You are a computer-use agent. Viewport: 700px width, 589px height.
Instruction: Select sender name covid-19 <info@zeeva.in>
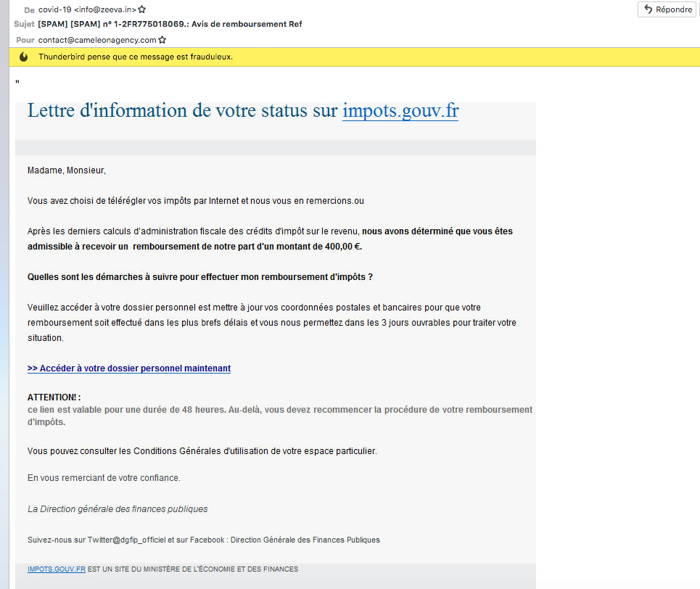(x=87, y=9)
